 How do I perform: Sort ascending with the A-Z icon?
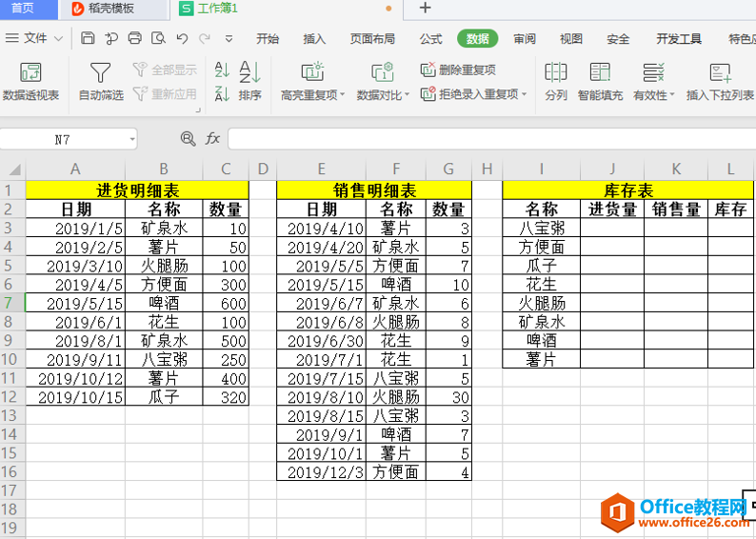[x=222, y=70]
